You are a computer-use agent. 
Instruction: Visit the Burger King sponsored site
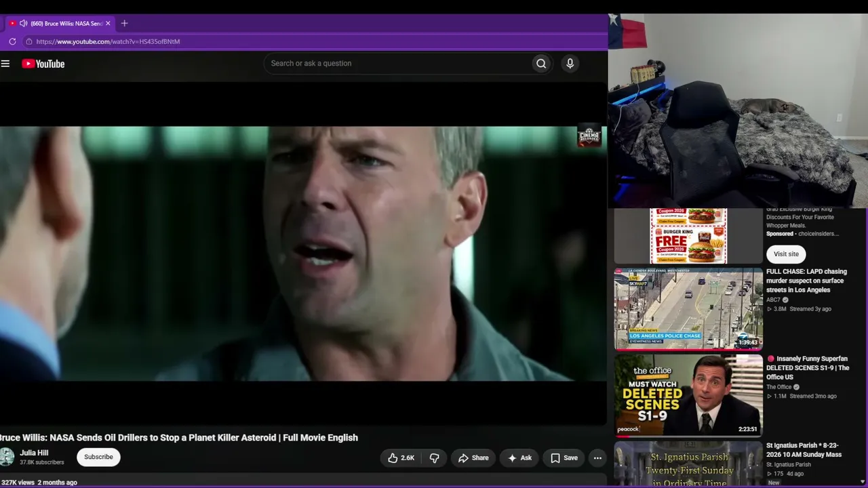click(x=786, y=254)
